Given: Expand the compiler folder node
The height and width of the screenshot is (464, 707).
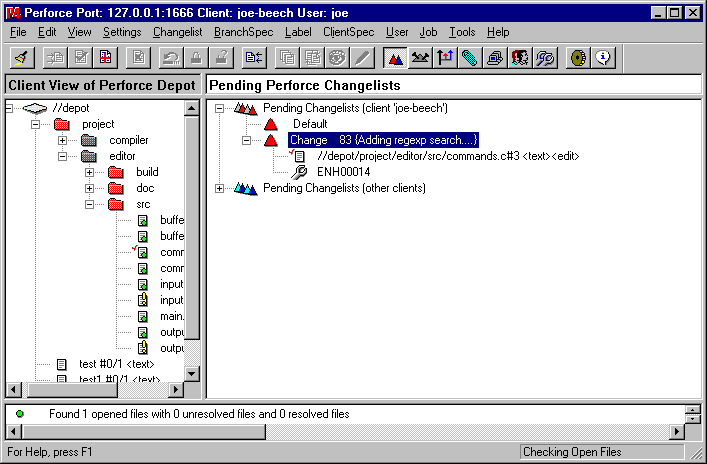Looking at the screenshot, I should (x=62, y=140).
